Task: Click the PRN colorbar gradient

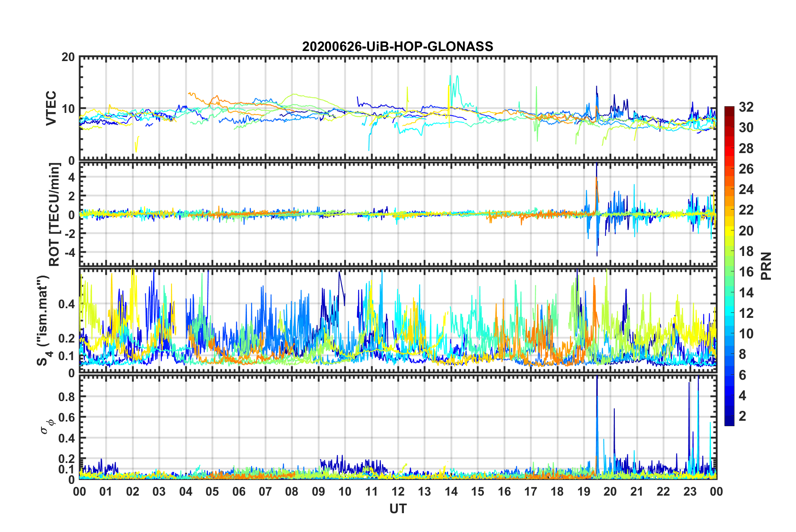Action: (x=729, y=266)
